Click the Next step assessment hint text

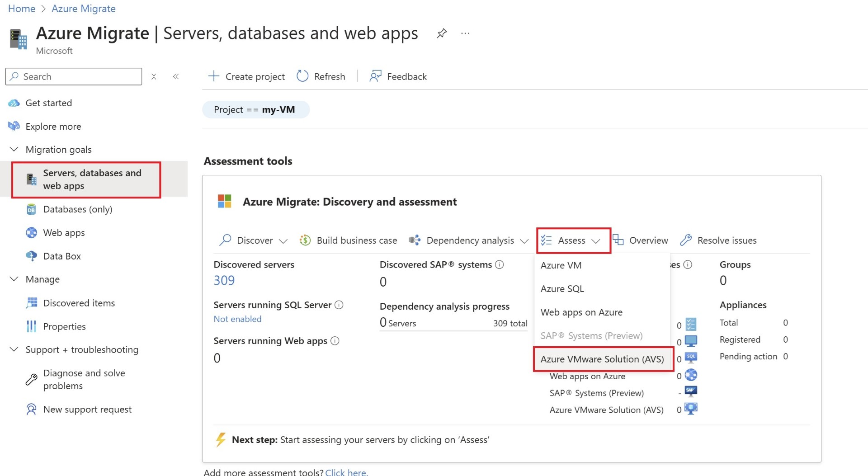tap(361, 440)
